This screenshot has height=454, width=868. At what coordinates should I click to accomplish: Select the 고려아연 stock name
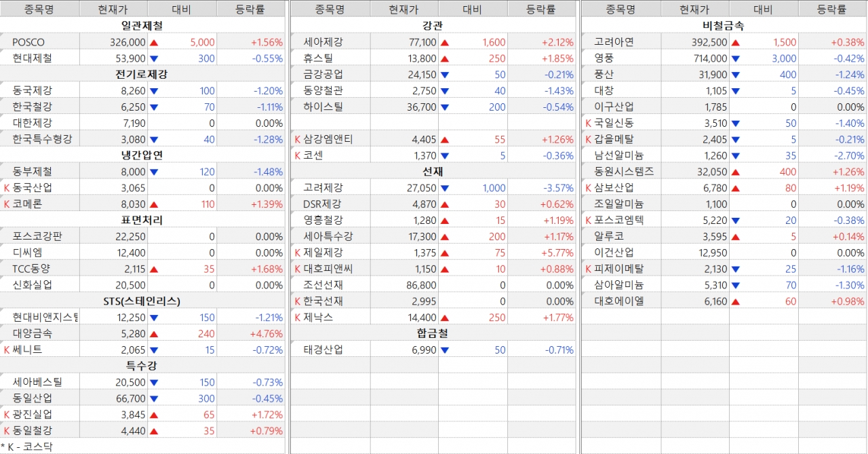614,42
